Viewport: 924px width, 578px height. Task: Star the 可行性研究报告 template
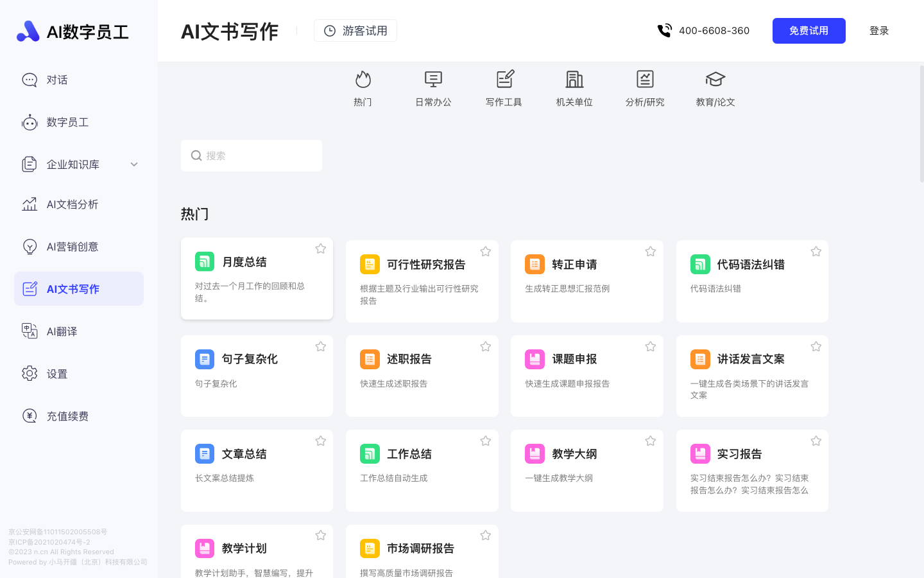pyautogui.click(x=485, y=251)
